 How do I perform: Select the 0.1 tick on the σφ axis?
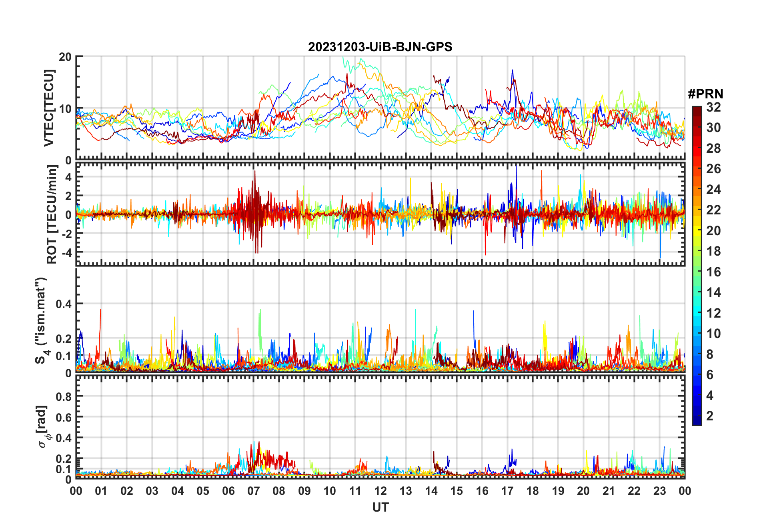click(x=64, y=469)
